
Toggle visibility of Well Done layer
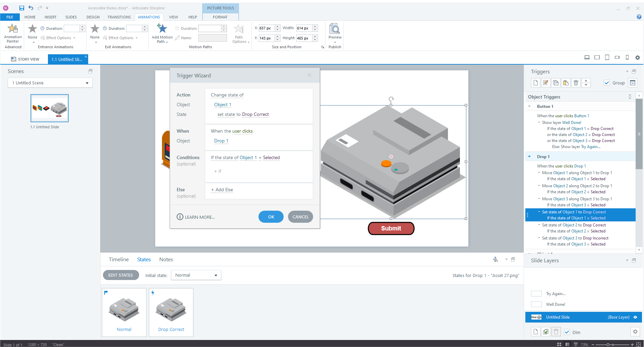click(x=536, y=304)
